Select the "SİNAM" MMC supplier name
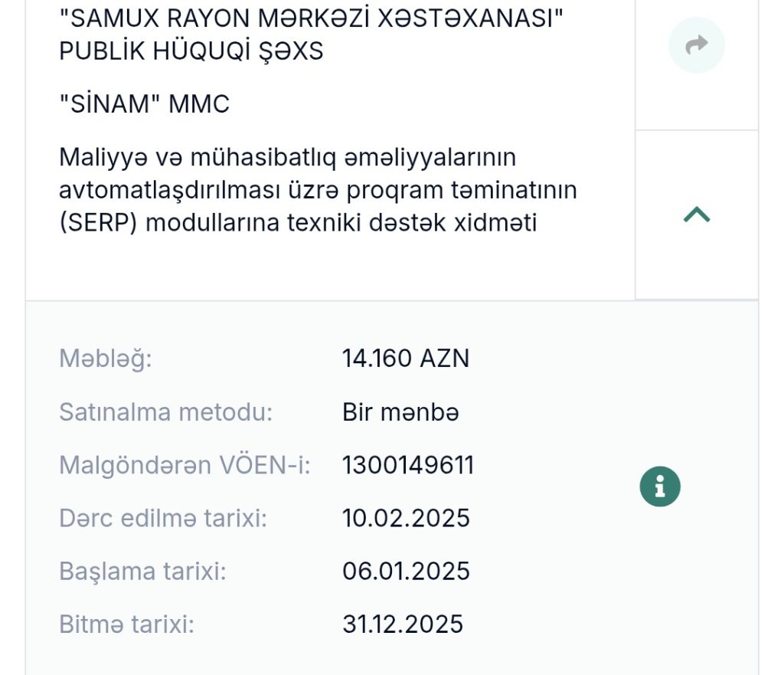 coord(144,103)
